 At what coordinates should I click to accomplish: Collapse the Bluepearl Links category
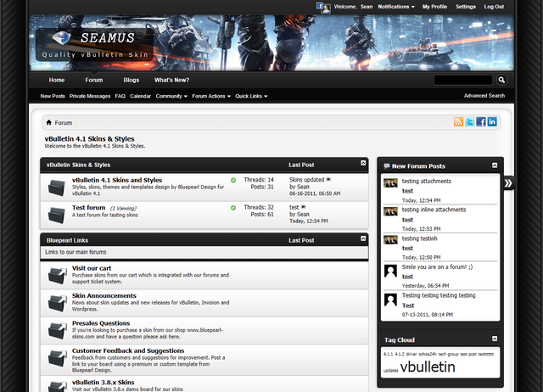[363, 240]
